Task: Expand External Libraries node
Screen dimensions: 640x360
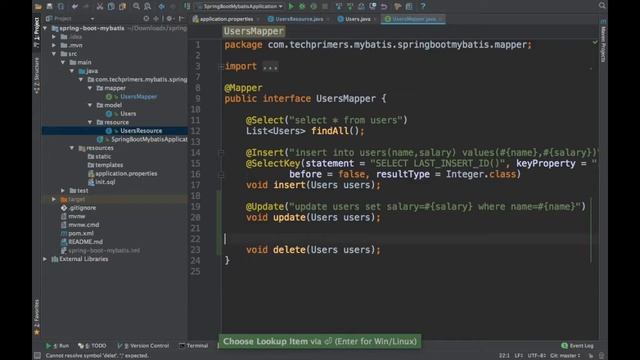Action: coord(45,259)
